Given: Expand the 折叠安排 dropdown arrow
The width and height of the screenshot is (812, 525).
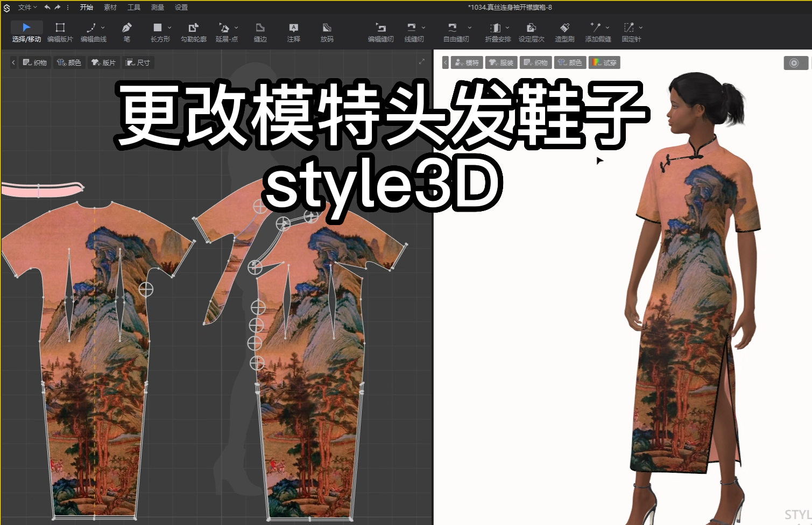Looking at the screenshot, I should 507,27.
